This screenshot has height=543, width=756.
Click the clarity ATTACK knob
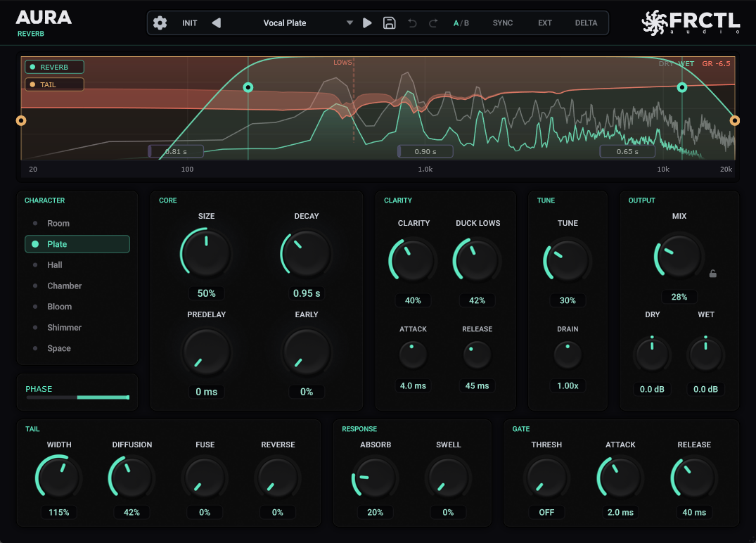point(413,355)
